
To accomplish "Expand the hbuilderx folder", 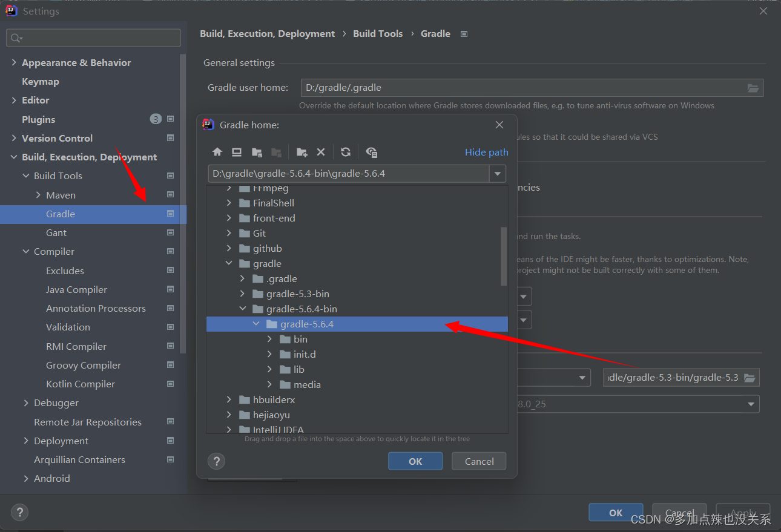I will point(229,399).
